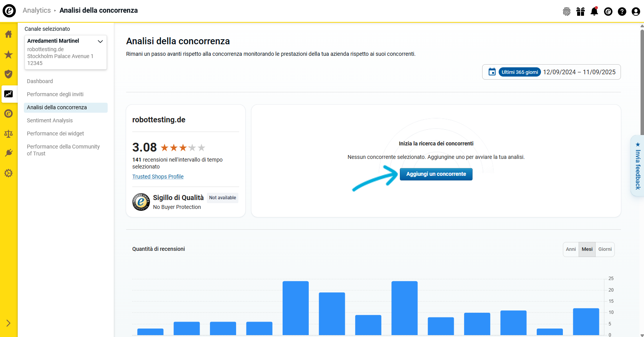
Task: Open the star reviews icon in the sidebar
Action: [x=8, y=55]
